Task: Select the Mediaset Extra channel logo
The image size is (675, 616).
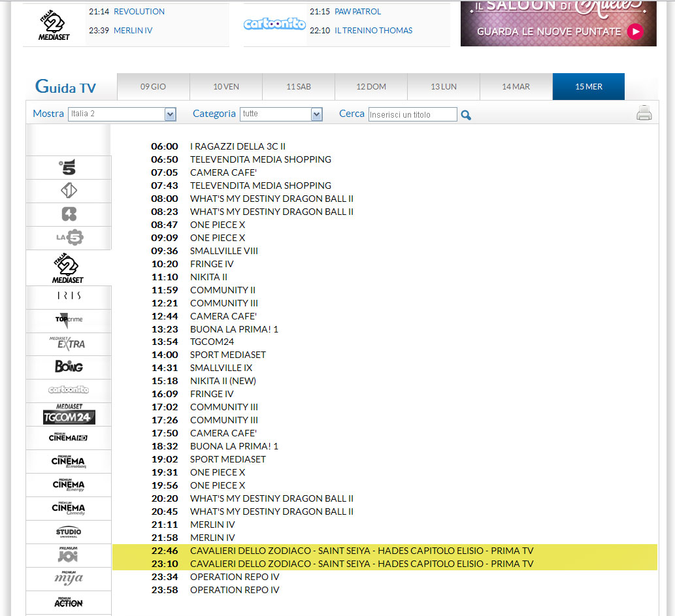Action: point(67,343)
